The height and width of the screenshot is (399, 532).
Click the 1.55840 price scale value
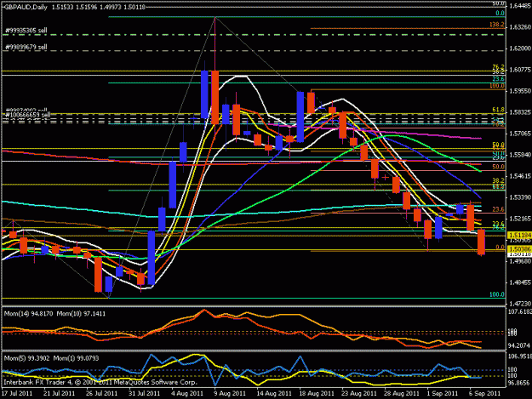click(x=520, y=155)
